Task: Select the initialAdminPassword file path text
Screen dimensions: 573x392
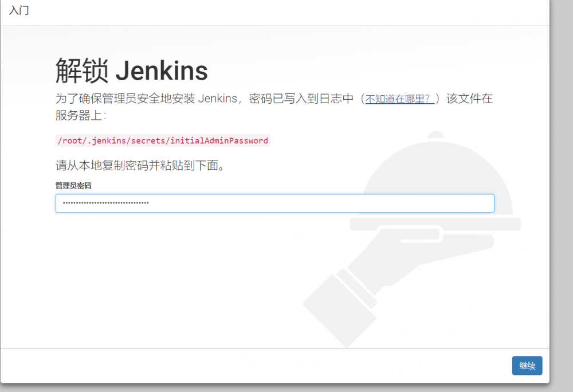Action: (162, 140)
